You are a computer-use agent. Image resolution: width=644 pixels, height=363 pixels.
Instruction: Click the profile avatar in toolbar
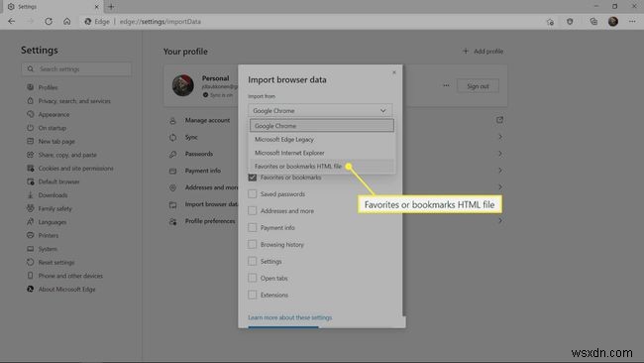[x=613, y=22]
